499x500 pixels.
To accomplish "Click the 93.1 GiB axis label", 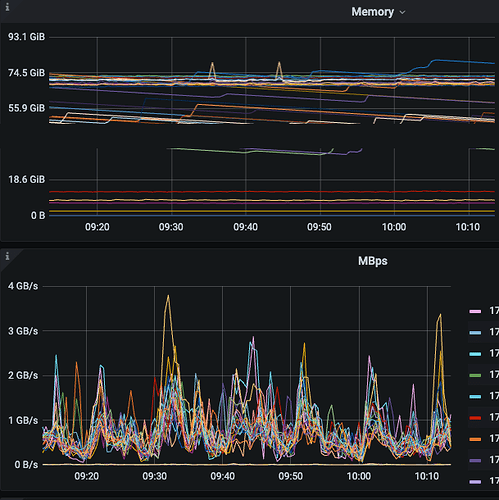I will 26,37.
